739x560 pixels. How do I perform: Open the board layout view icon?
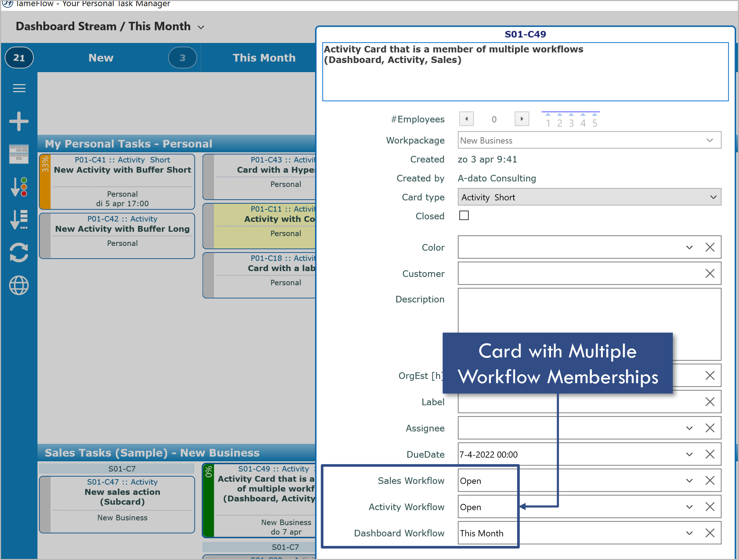(x=19, y=154)
